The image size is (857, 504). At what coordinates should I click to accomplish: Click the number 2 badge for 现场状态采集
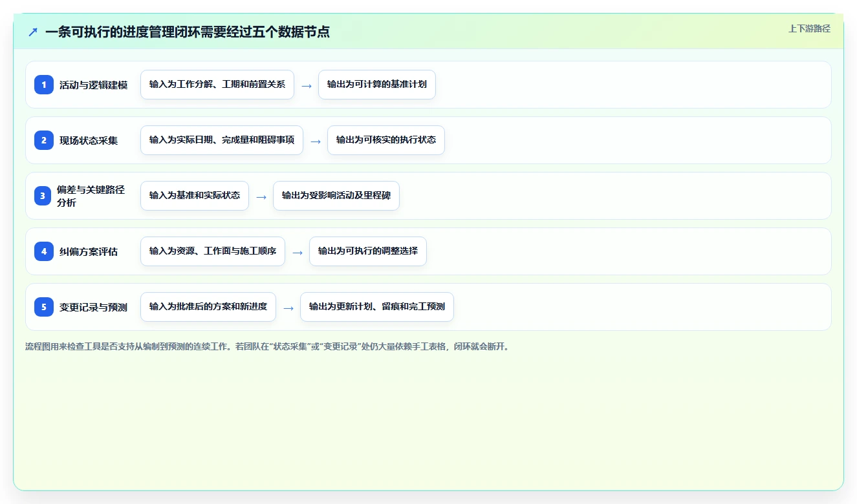[44, 140]
